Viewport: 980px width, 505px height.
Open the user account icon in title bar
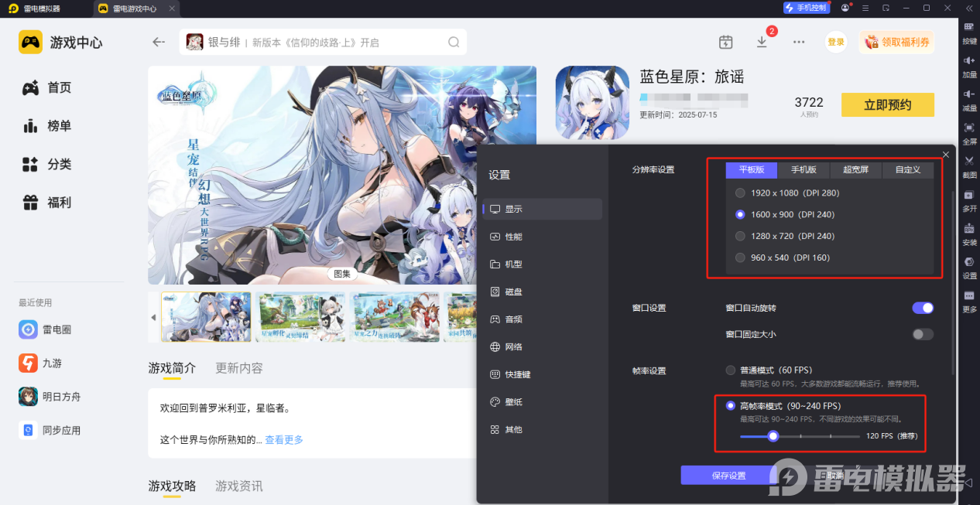pos(845,8)
